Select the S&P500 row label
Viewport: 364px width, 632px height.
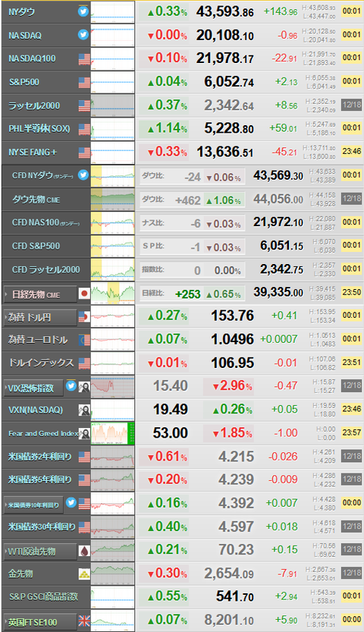pos(24,82)
